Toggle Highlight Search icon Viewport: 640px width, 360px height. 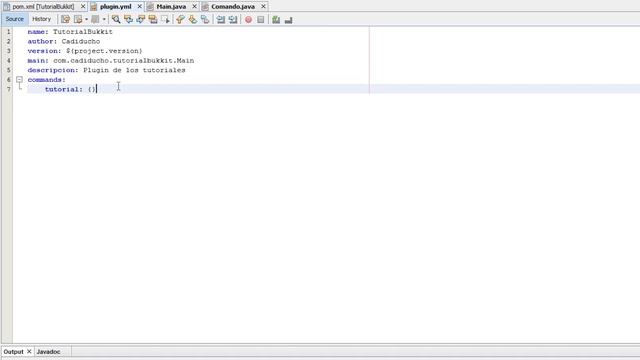(153, 19)
